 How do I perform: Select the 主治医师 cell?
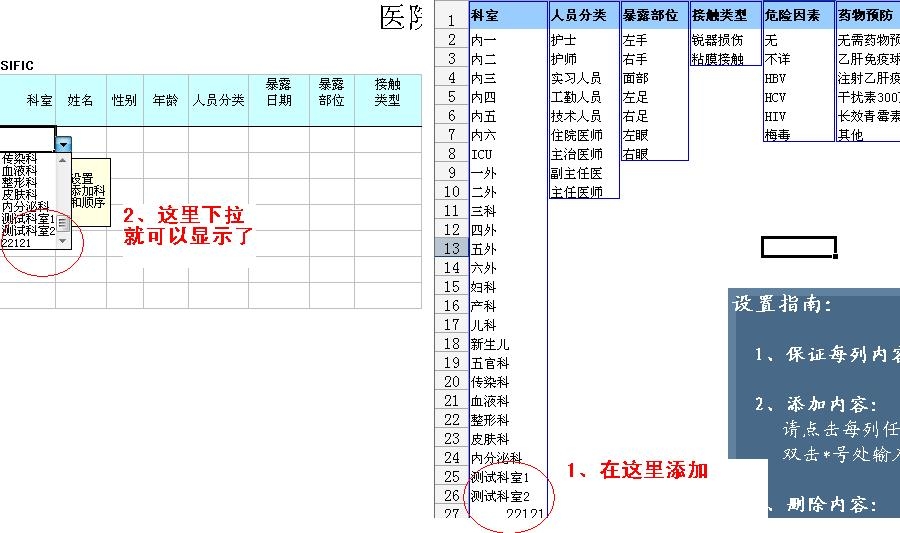click(583, 154)
